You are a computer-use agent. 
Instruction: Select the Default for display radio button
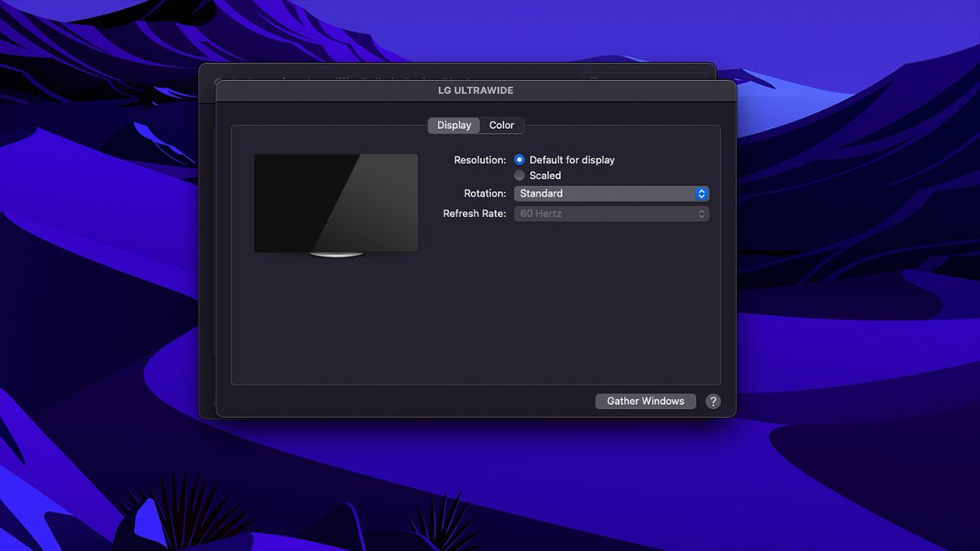(519, 160)
